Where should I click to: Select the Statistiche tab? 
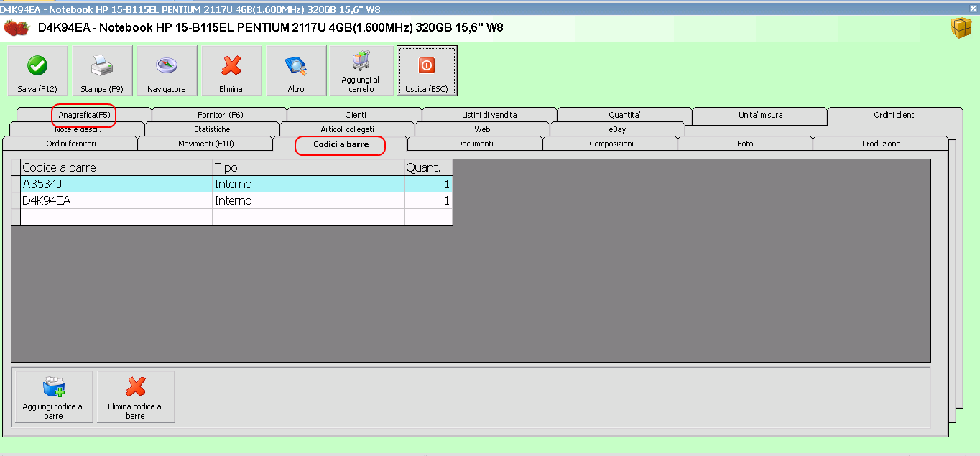click(212, 129)
